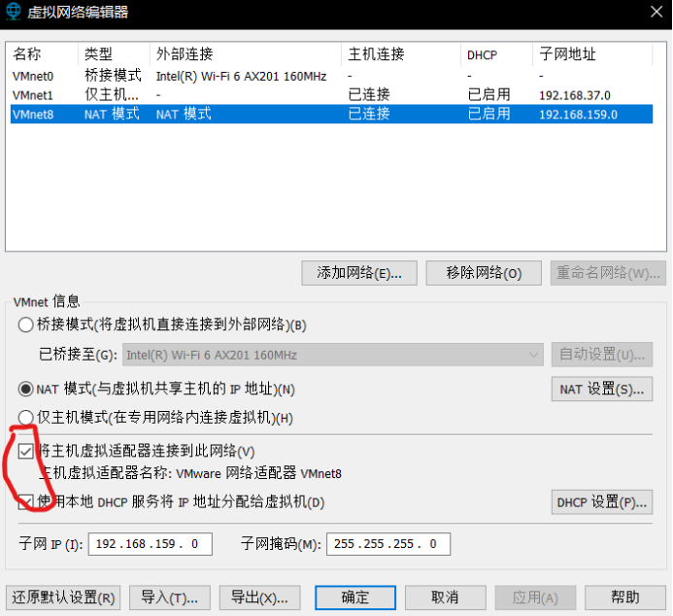Click the 添加网络(E)... button
Viewport: 673px width, 616px height.
tap(359, 273)
